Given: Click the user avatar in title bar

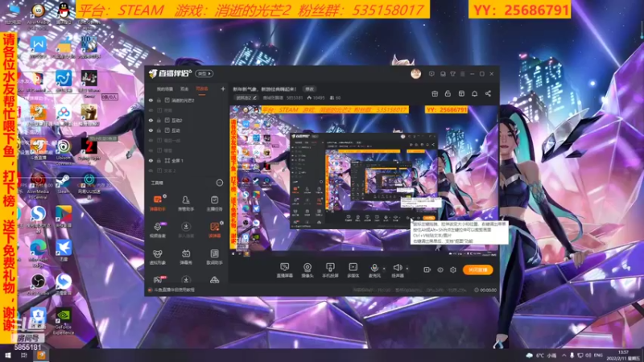Looking at the screenshot, I should pyautogui.click(x=415, y=74).
